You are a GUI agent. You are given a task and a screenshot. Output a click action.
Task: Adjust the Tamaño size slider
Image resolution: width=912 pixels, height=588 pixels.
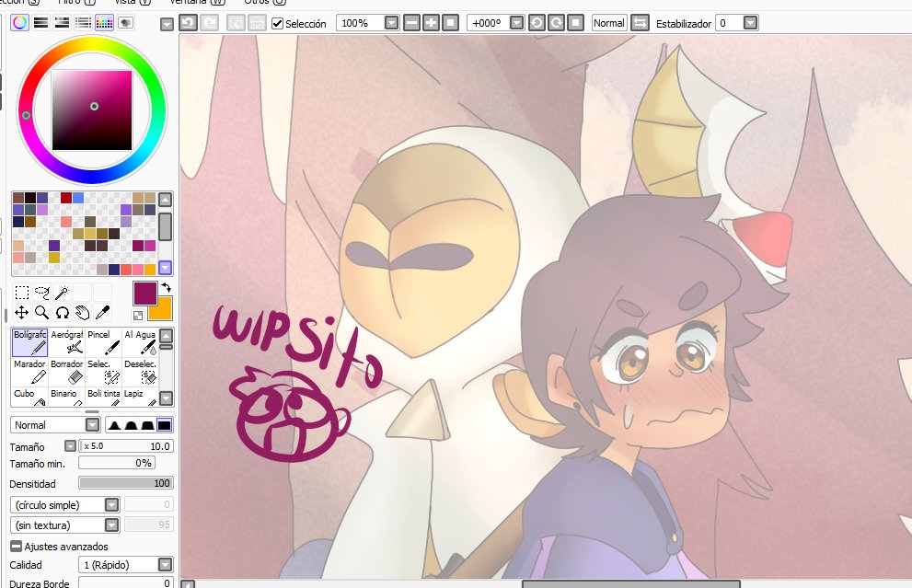click(126, 446)
